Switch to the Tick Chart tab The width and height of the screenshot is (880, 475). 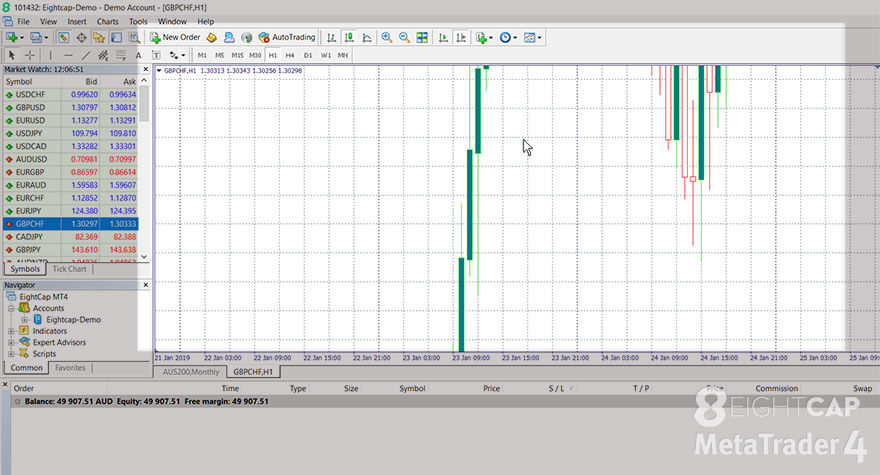click(70, 269)
